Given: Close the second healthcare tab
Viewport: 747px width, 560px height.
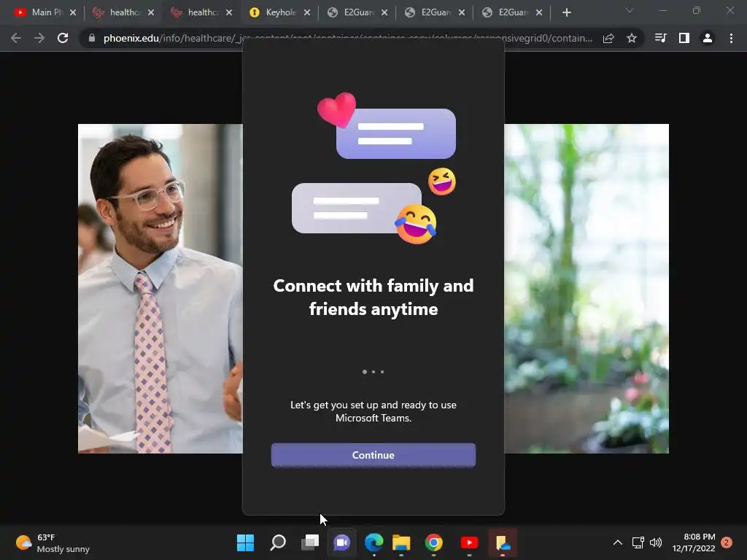Looking at the screenshot, I should pyautogui.click(x=229, y=12).
